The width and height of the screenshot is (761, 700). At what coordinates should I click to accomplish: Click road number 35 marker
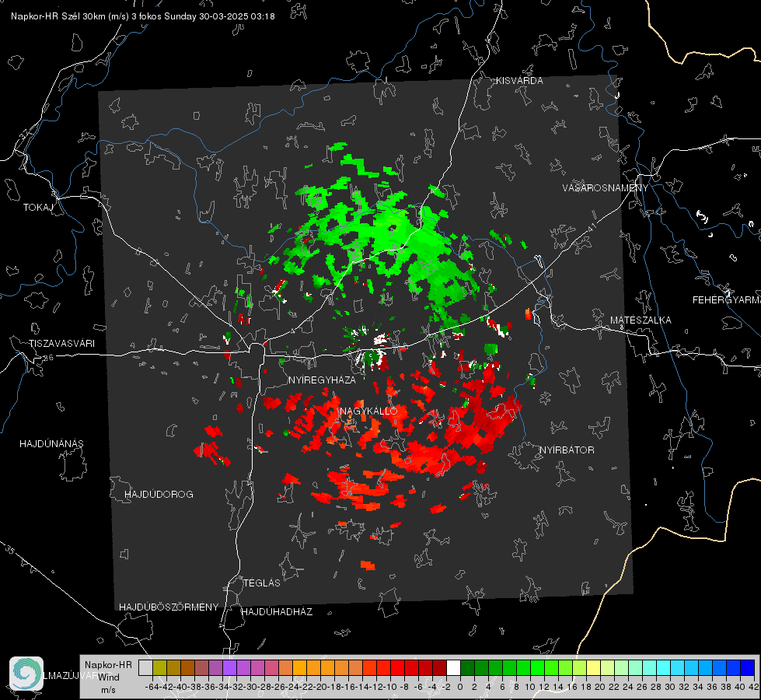[x=9, y=551]
